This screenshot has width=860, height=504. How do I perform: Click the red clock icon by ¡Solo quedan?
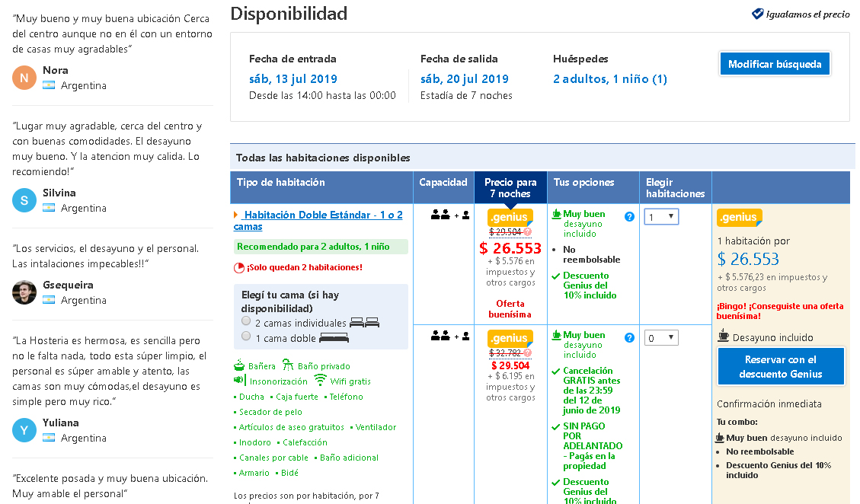point(239,268)
